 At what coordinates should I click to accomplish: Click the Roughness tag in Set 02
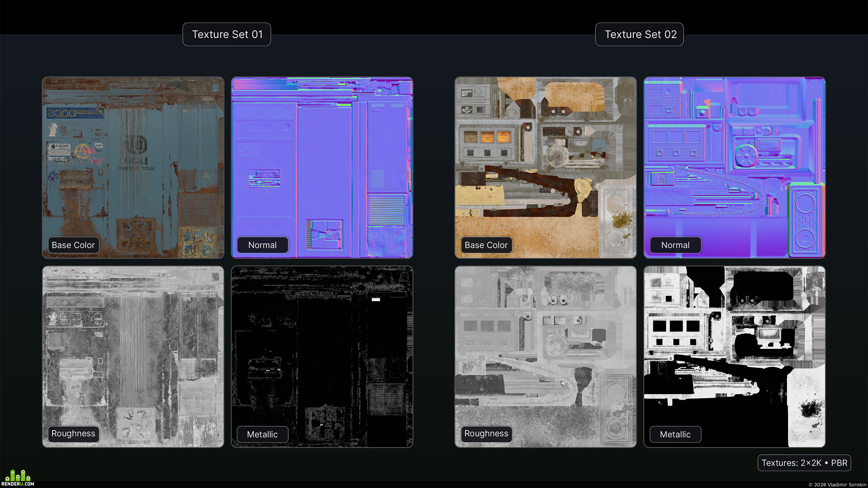tap(486, 434)
